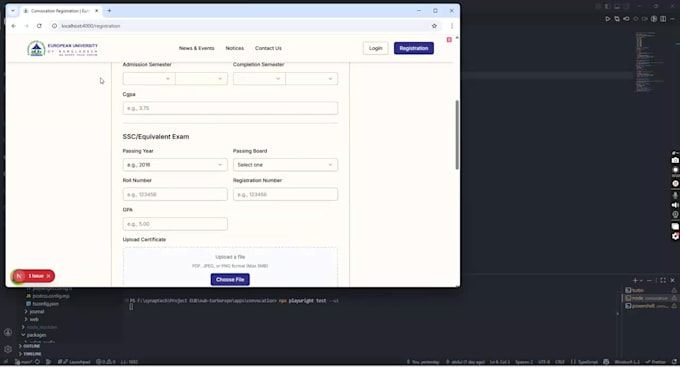Select the powershell terminal entry

[651, 306]
